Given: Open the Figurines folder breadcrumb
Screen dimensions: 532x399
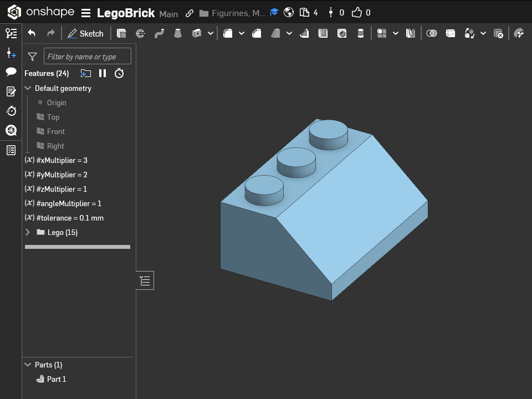Looking at the screenshot, I should [x=232, y=13].
